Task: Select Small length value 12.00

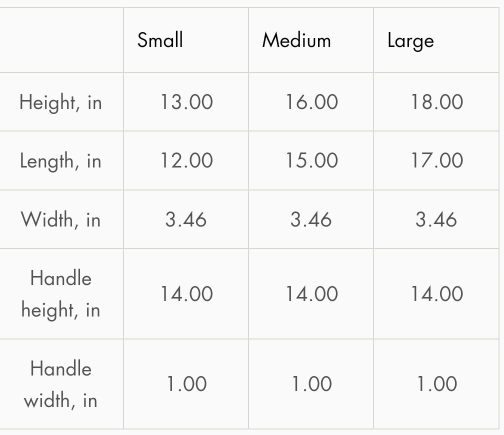Action: (186, 160)
